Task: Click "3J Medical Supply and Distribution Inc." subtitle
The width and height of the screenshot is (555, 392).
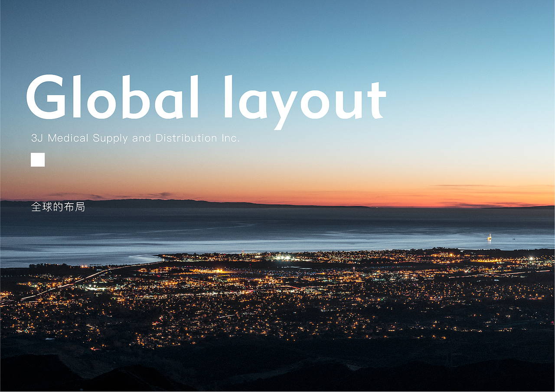Action: coord(135,138)
